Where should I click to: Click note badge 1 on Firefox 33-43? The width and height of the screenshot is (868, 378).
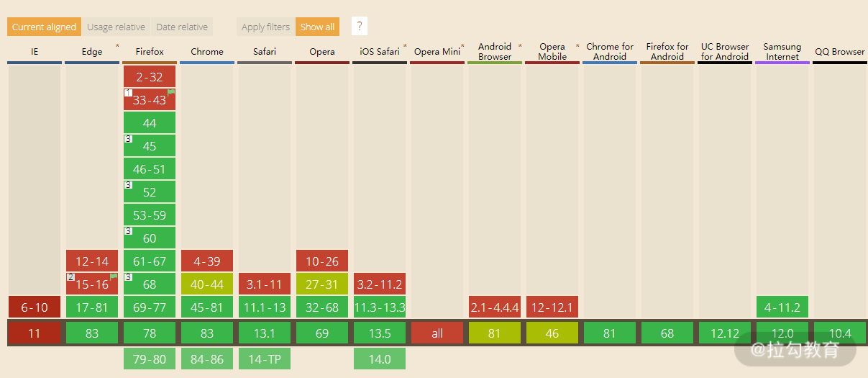[x=128, y=93]
